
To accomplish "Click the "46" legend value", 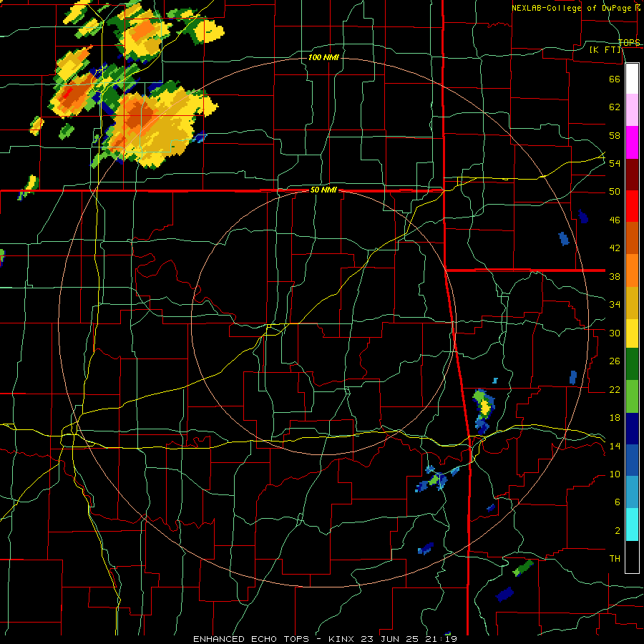I will click(615, 220).
